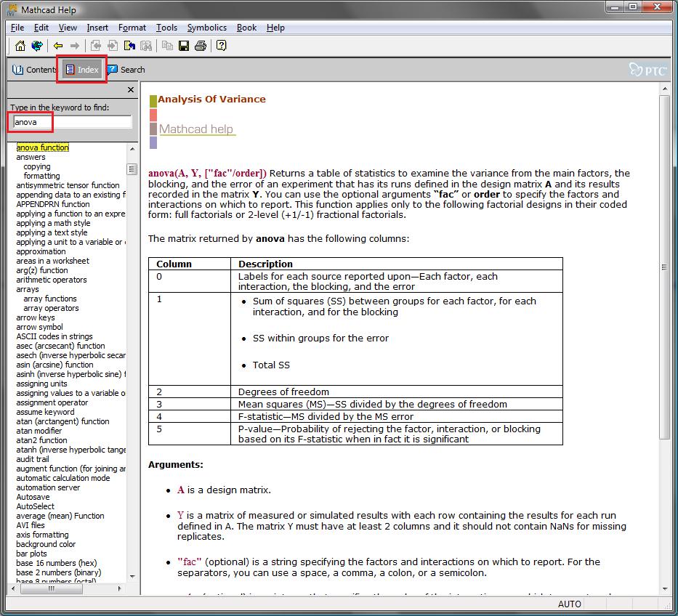Select 'axis formatting' index entry
This screenshot has height=616, width=678.
pyautogui.click(x=42, y=535)
